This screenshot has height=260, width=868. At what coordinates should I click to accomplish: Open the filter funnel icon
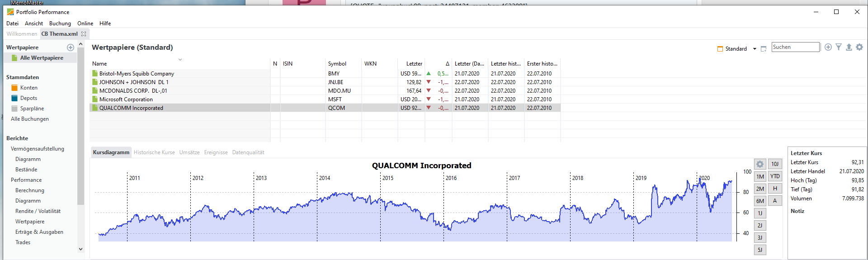pyautogui.click(x=839, y=47)
